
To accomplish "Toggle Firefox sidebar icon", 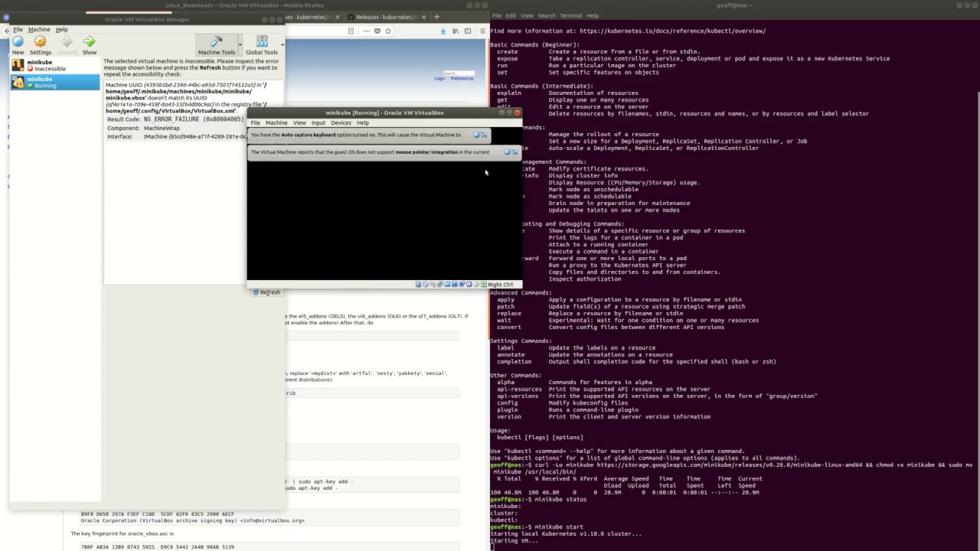I will tap(468, 31).
